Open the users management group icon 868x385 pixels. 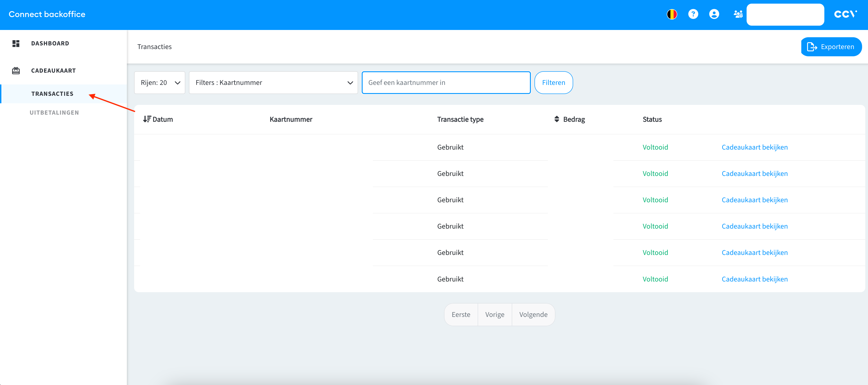(x=738, y=14)
